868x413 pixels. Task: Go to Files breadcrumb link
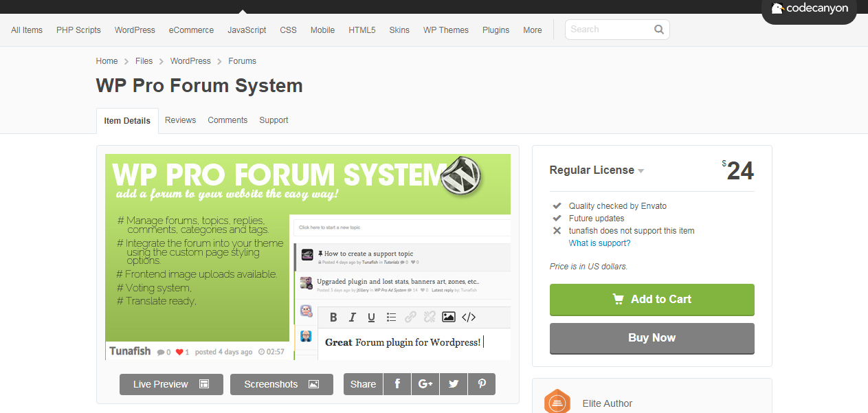point(144,61)
